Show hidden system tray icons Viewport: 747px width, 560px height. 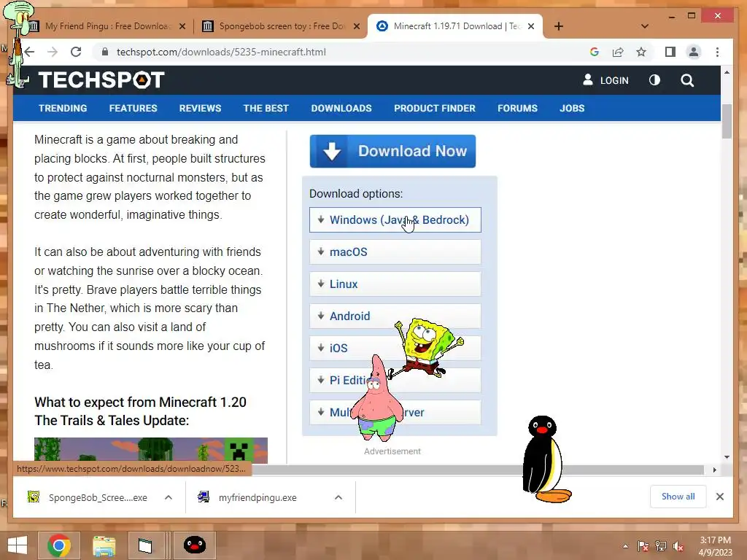(625, 546)
